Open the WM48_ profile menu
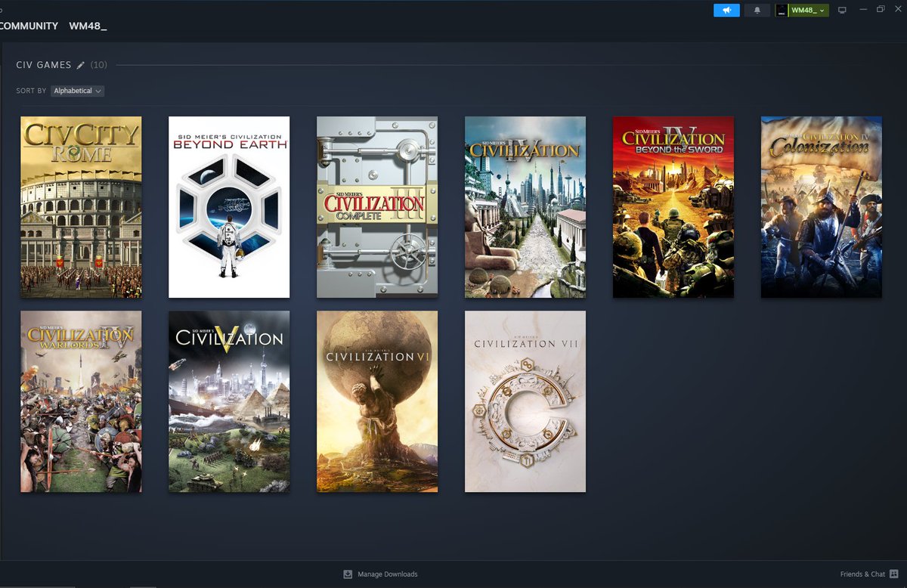Image resolution: width=907 pixels, height=588 pixels. (x=88, y=26)
